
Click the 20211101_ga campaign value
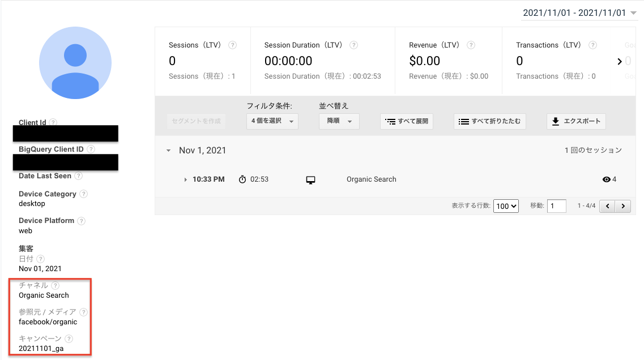[41, 349]
